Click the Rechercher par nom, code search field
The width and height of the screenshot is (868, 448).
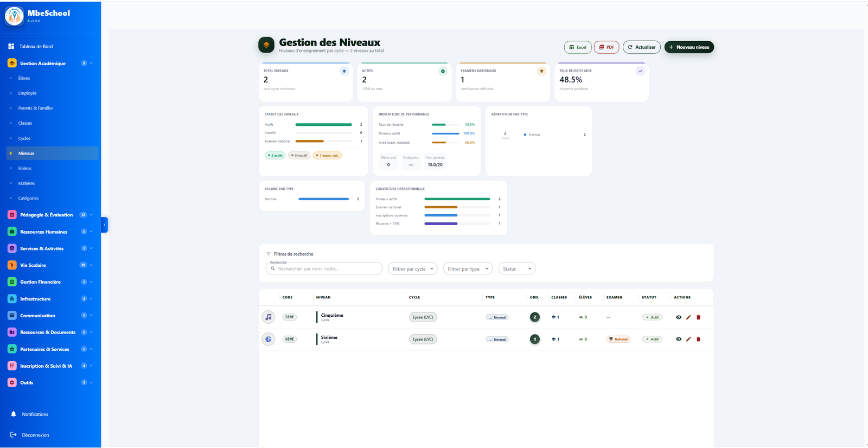(x=324, y=268)
